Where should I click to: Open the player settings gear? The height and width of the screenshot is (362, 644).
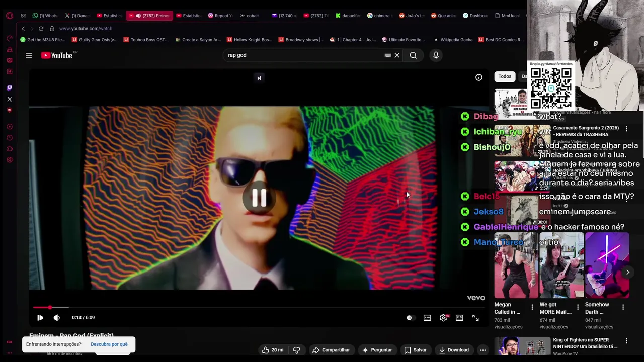point(443,318)
